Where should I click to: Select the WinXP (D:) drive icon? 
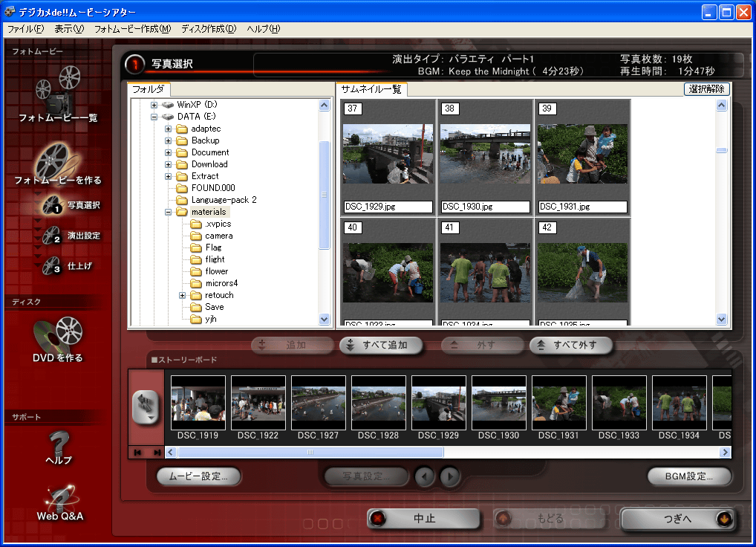[x=167, y=105]
